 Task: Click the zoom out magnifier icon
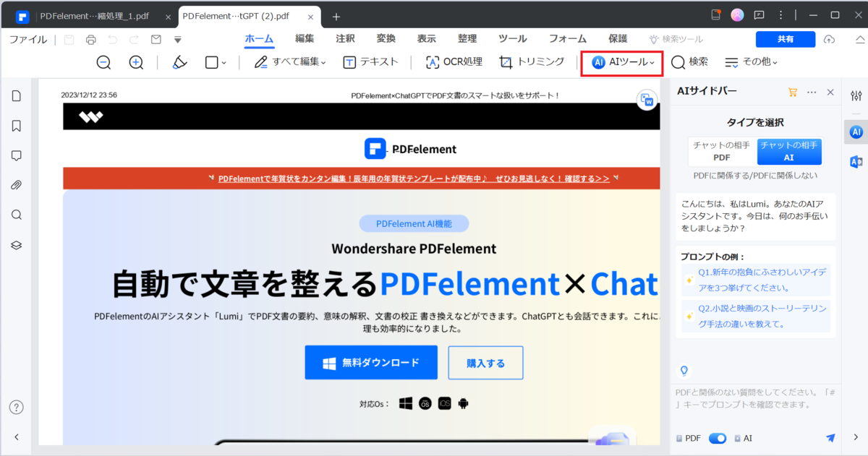[103, 62]
